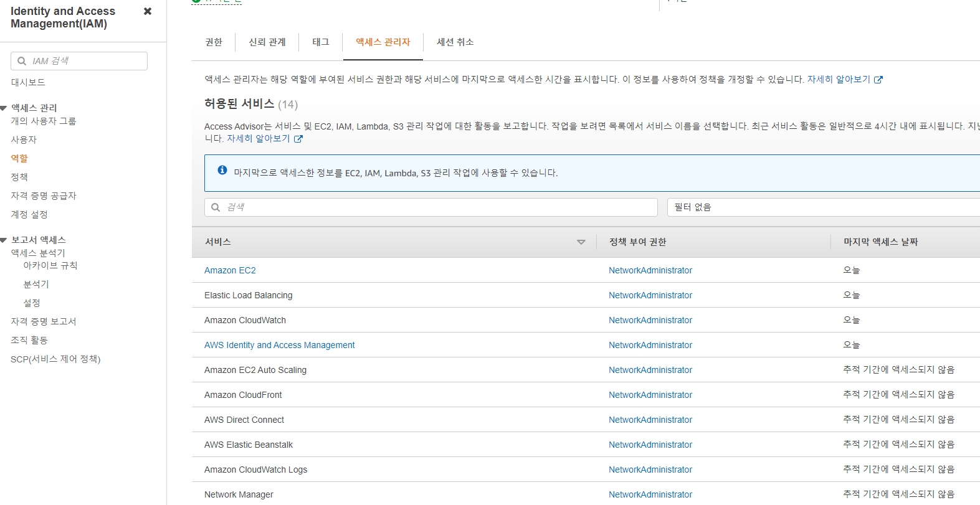Collapse the 액세스 관리 section
This screenshot has width=980, height=505.
(4, 108)
